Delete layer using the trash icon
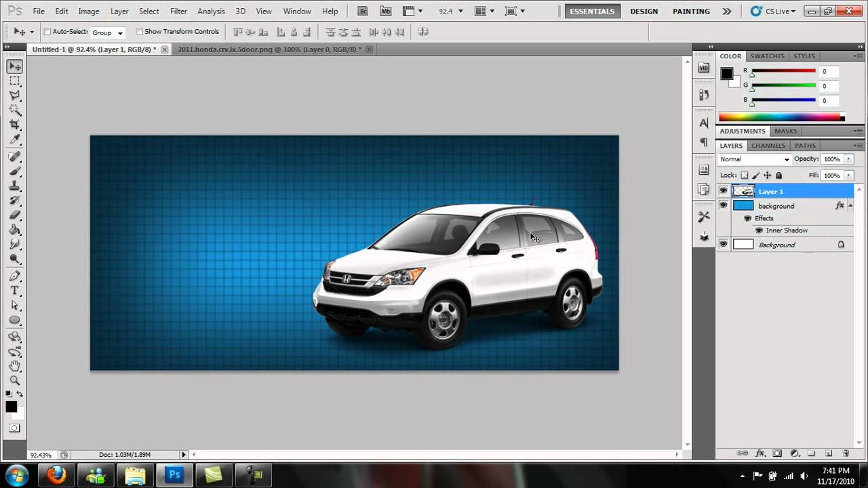The image size is (868, 488). pos(846,453)
